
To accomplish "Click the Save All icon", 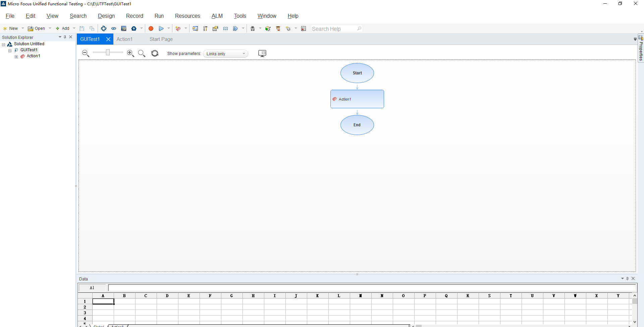I will [92, 28].
